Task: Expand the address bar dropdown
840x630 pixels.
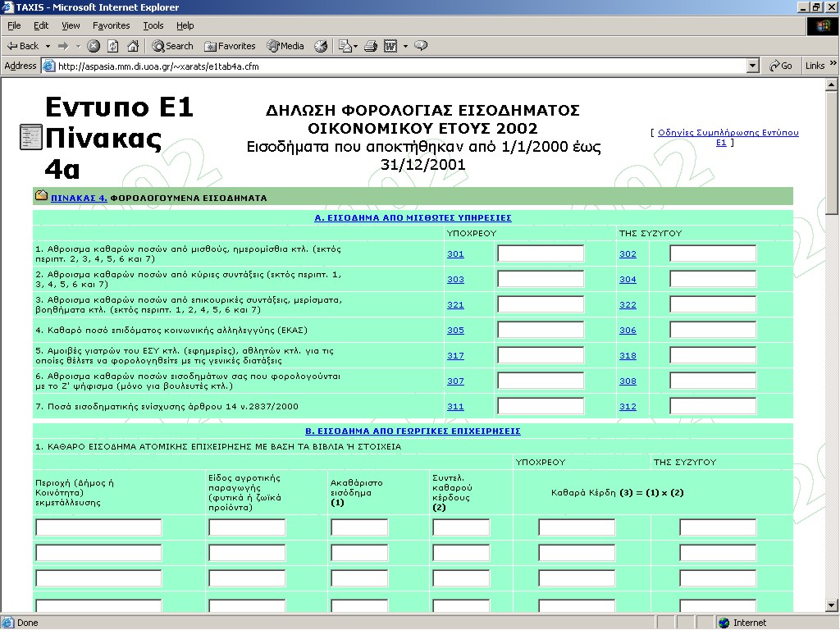Action: [x=753, y=66]
